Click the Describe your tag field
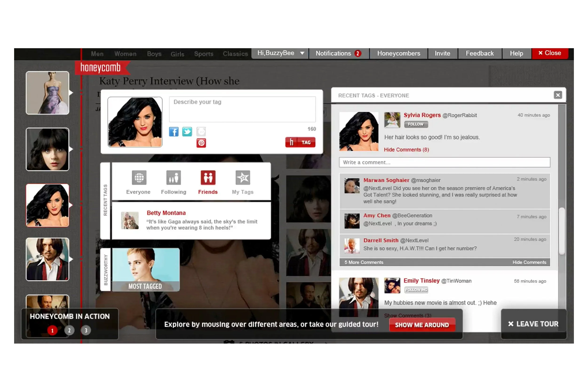Screen dimensions: 588x392 pyautogui.click(x=242, y=110)
